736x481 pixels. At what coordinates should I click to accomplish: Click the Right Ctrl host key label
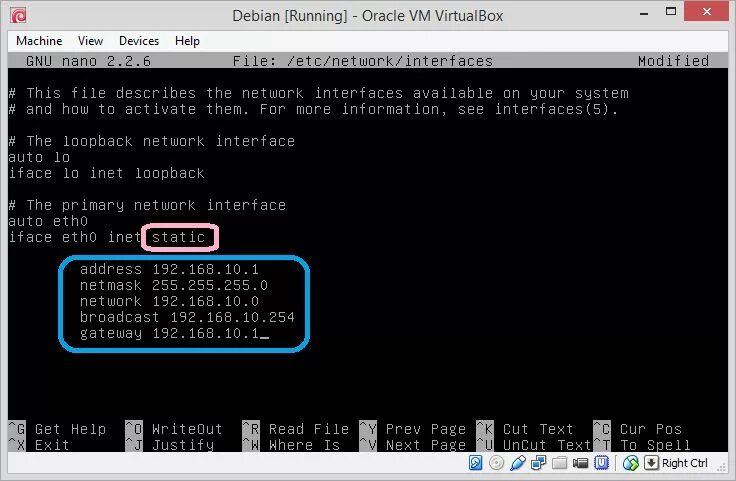685,463
